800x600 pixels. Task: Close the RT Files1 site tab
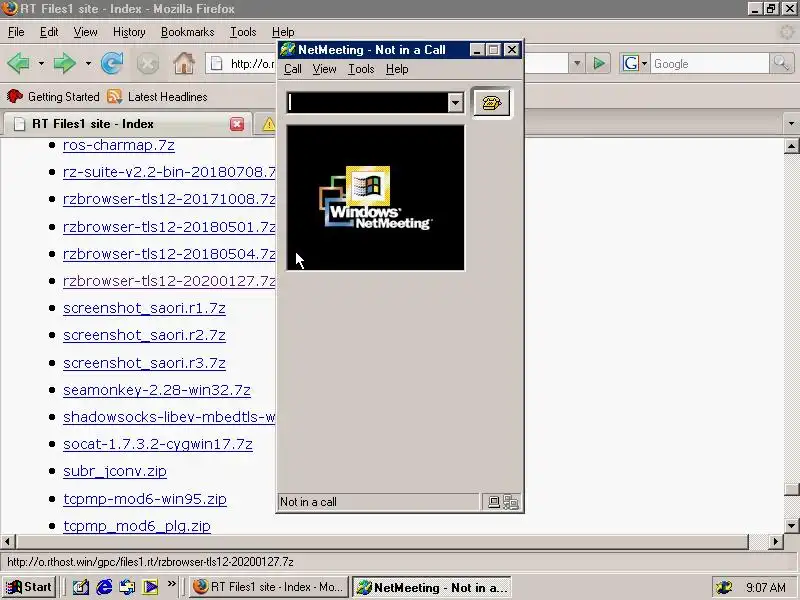237,124
